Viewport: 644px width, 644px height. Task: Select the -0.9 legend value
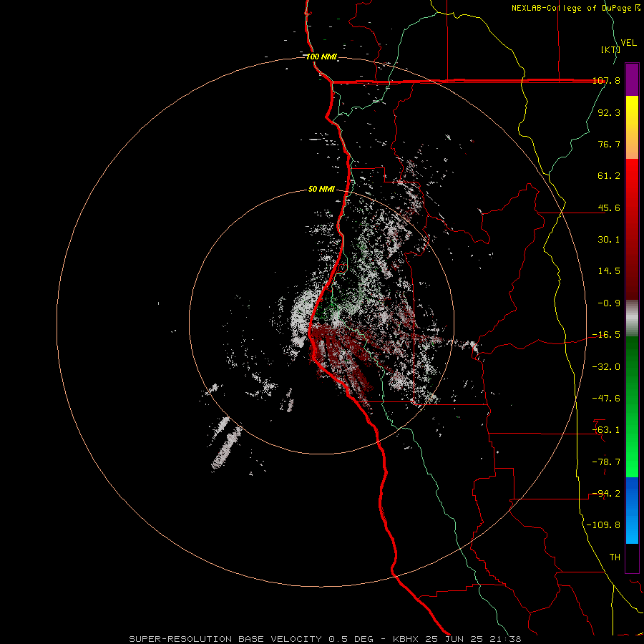[609, 303]
